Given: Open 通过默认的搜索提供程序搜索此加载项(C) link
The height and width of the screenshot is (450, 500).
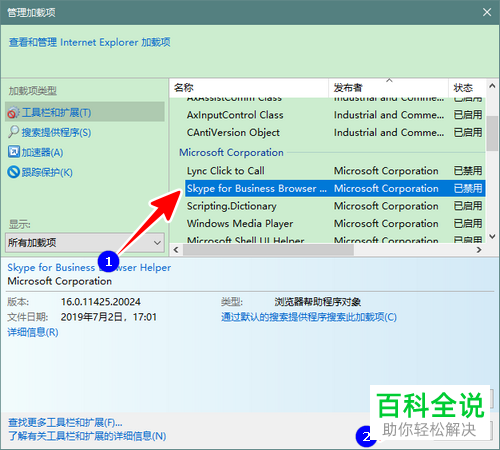Looking at the screenshot, I should pos(309,317).
